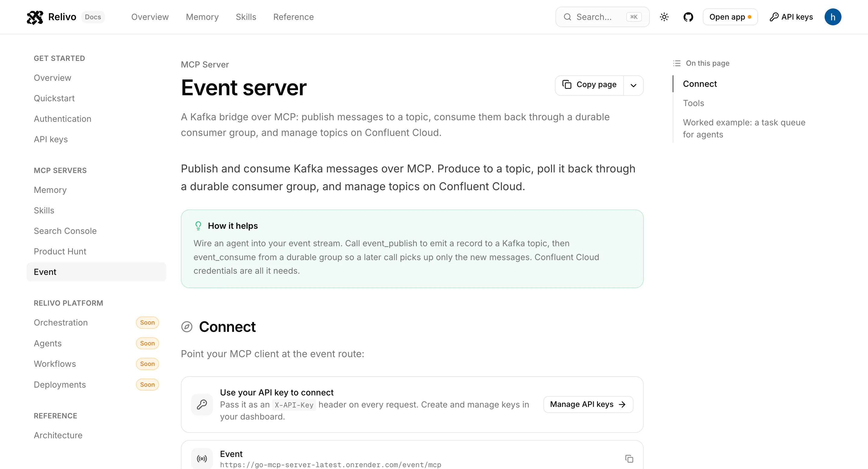Open the Reference top navigation tab
This screenshot has height=469, width=868.
tap(294, 17)
